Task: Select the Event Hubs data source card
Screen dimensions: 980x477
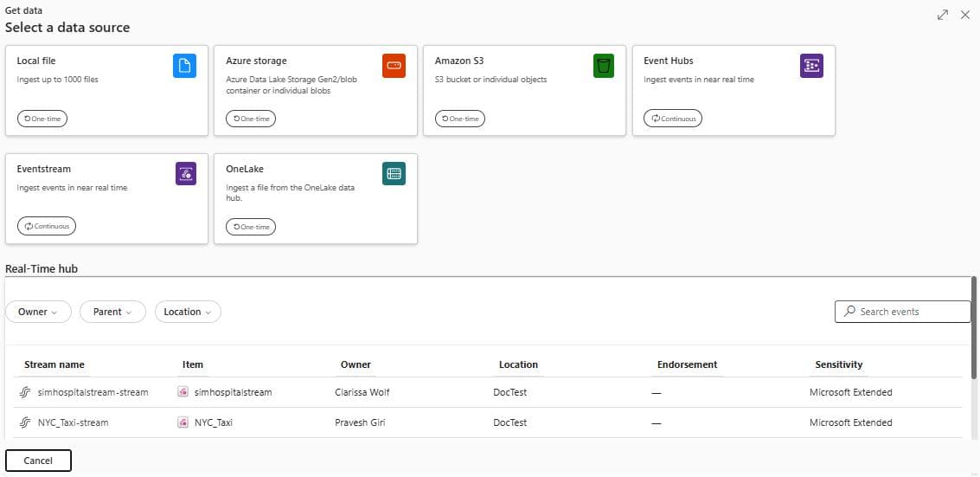Action: point(733,90)
